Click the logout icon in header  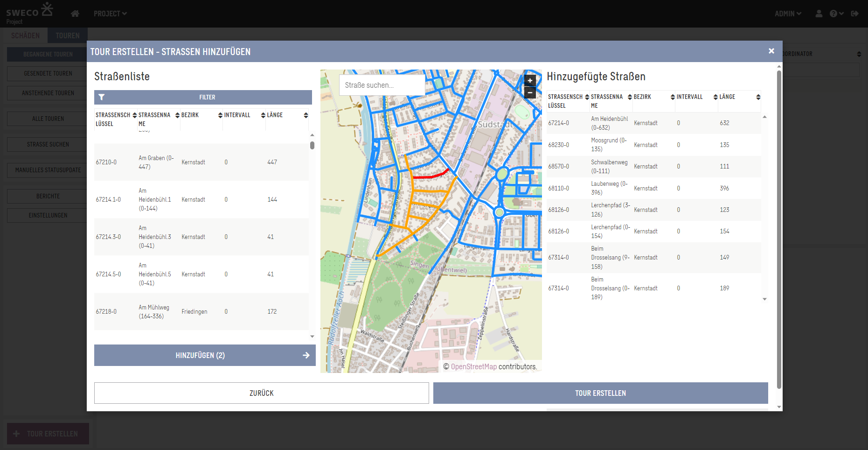click(854, 14)
